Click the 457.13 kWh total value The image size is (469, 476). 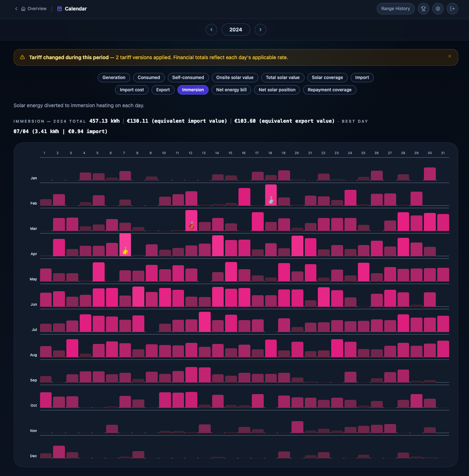(x=104, y=121)
